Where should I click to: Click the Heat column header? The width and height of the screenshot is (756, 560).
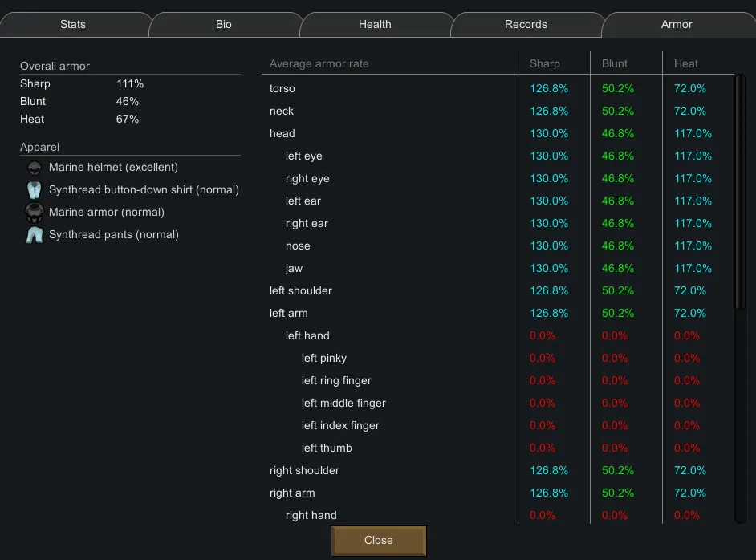686,64
